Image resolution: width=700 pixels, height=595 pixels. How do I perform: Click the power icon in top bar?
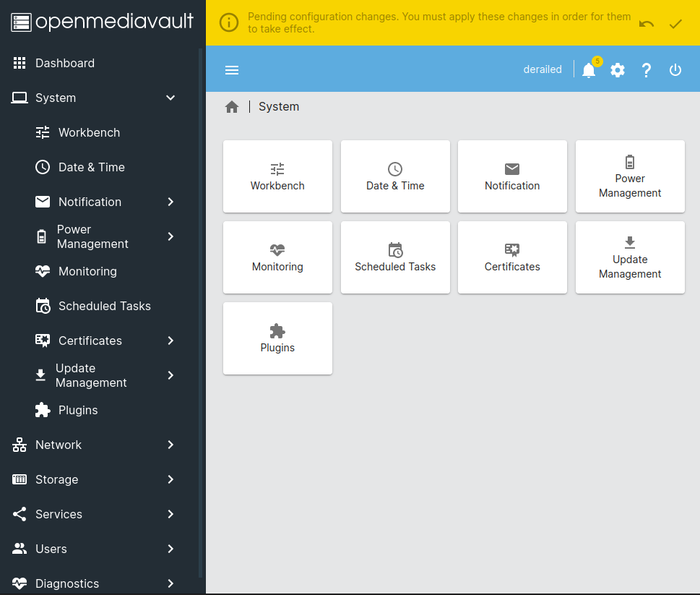tap(675, 70)
